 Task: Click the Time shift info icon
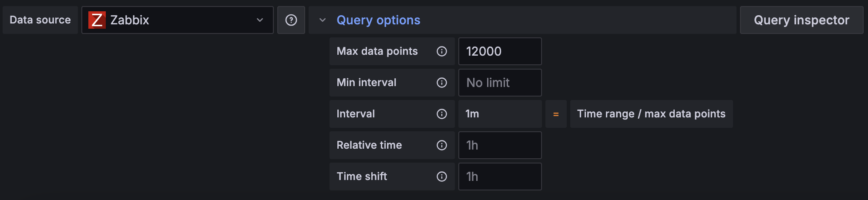pyautogui.click(x=442, y=177)
